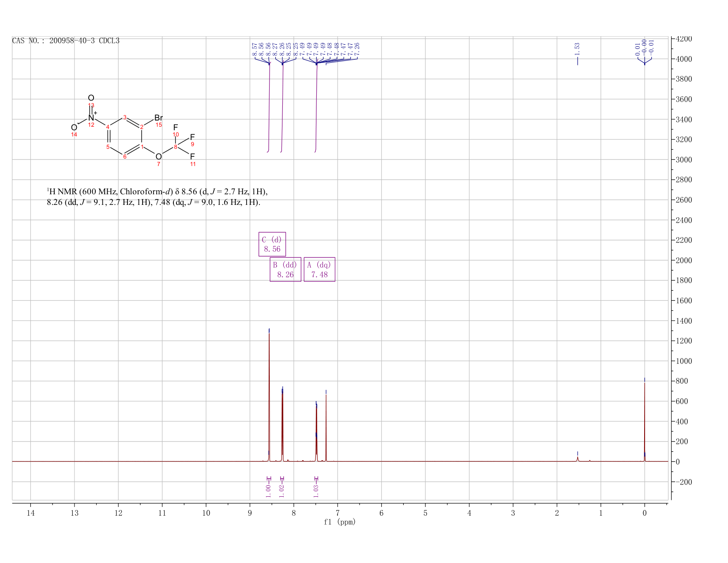This screenshot has height=563, width=728.
Task: Select the A (dq) 7.48 multiplet box
Action: tap(319, 269)
